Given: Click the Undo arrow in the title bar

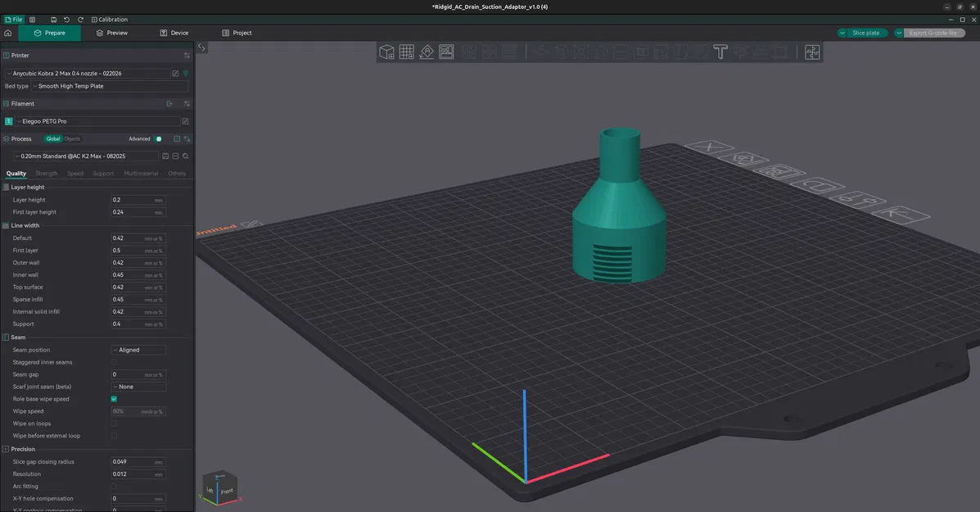Looking at the screenshot, I should click(x=66, y=19).
